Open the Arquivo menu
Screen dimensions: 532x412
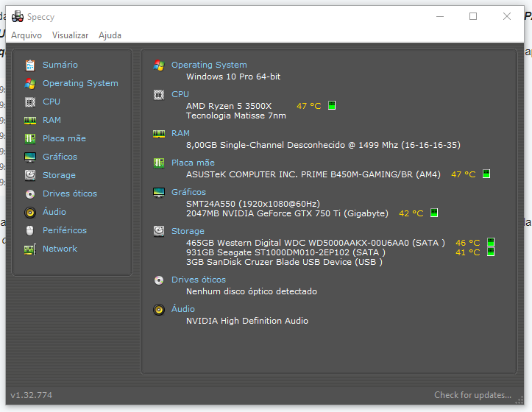coord(26,35)
